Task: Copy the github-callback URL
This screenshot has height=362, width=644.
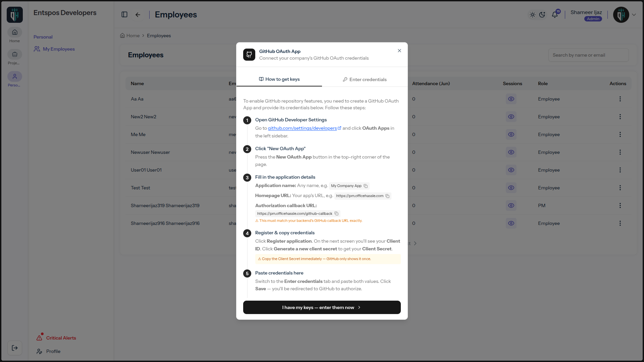Action: click(336, 214)
